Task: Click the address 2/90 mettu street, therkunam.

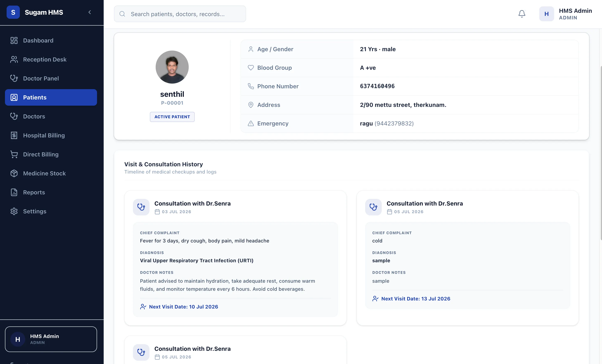Action: pyautogui.click(x=403, y=105)
